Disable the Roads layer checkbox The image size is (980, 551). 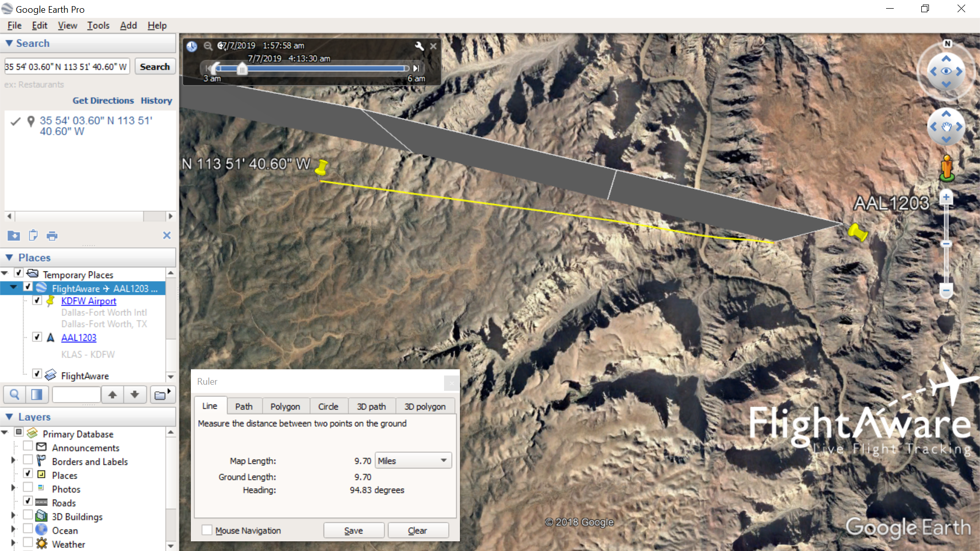coord(28,502)
